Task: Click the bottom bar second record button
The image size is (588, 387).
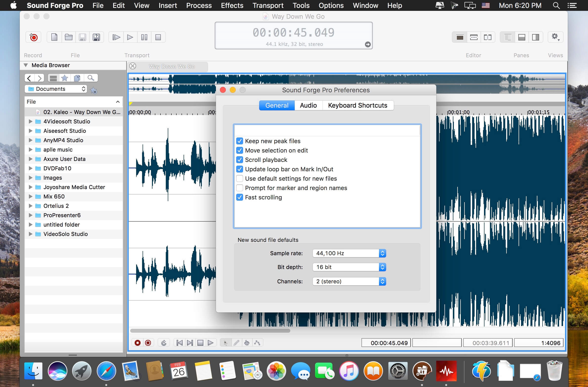Action: point(148,343)
